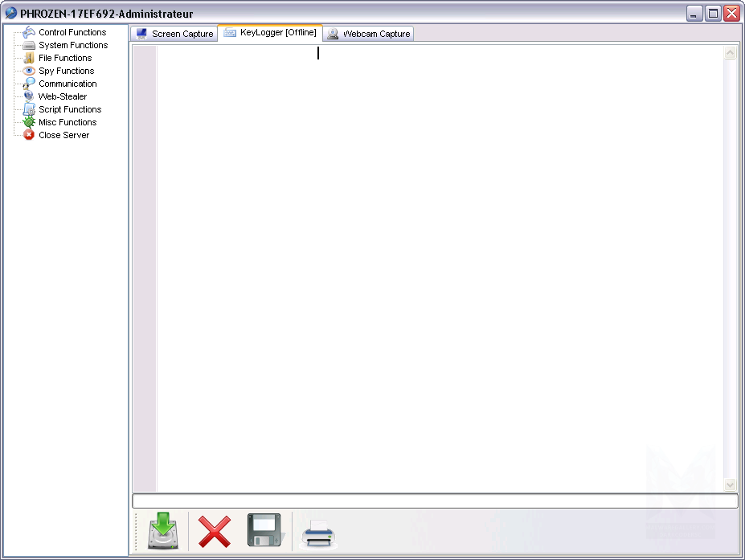Open Script Functions in the tree
Image resolution: width=745 pixels, height=560 pixels.
tap(70, 109)
